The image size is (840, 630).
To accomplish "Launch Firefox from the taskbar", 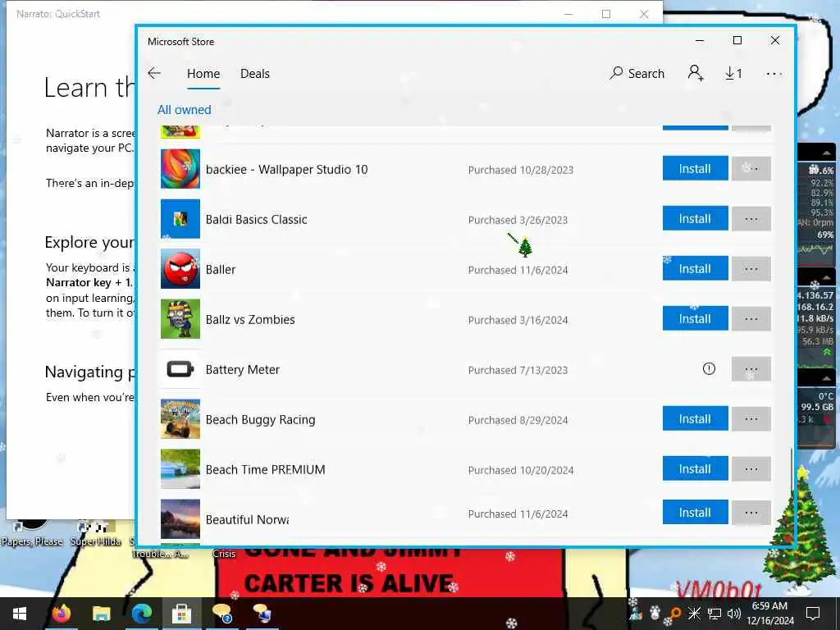I will [61, 614].
